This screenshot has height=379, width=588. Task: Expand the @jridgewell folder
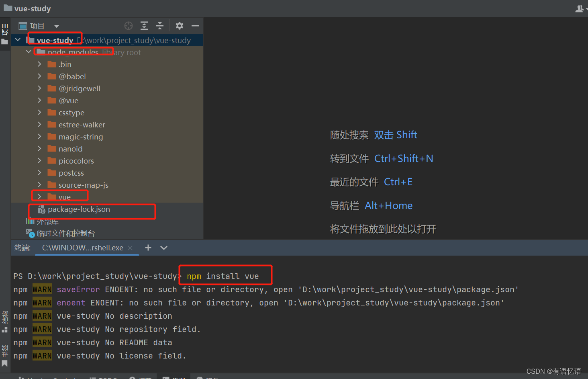tap(39, 88)
